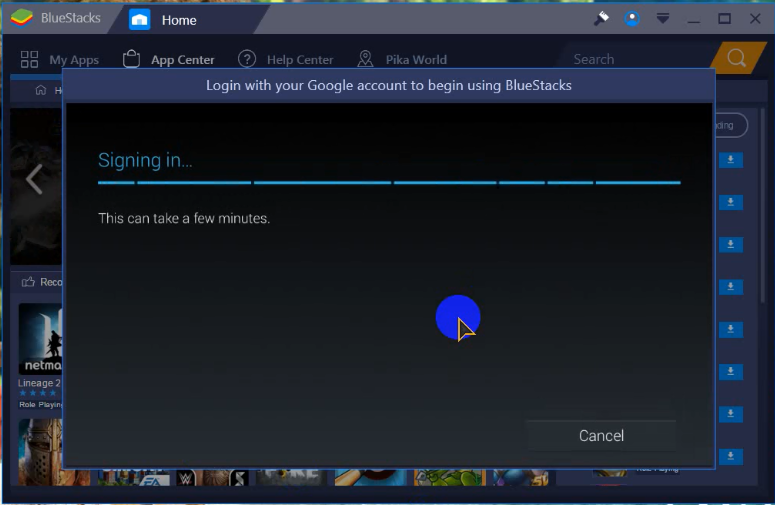Viewport: 775px width, 505px height.
Task: Download the eighth app in the list
Action: (x=731, y=456)
